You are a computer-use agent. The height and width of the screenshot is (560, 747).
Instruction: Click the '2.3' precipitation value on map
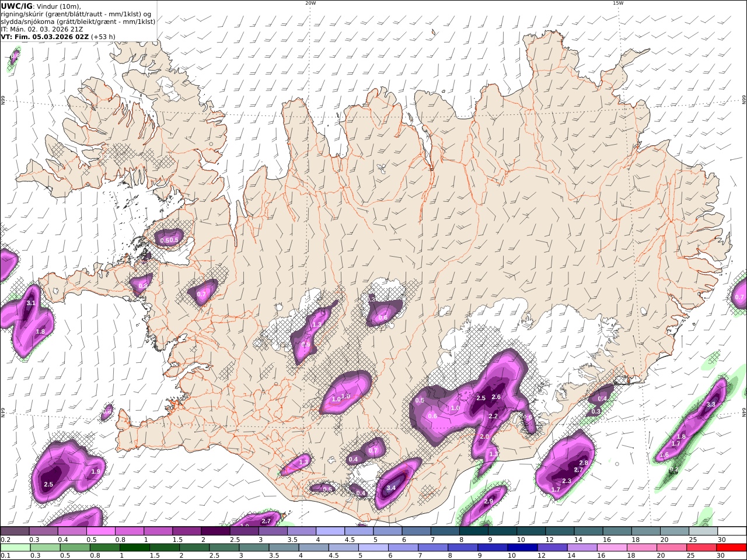click(x=567, y=481)
